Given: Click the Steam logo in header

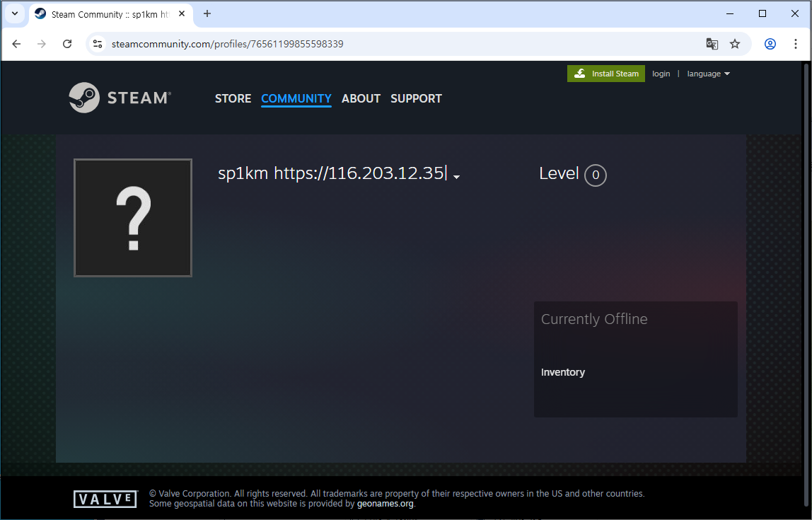Looking at the screenshot, I should pos(120,98).
